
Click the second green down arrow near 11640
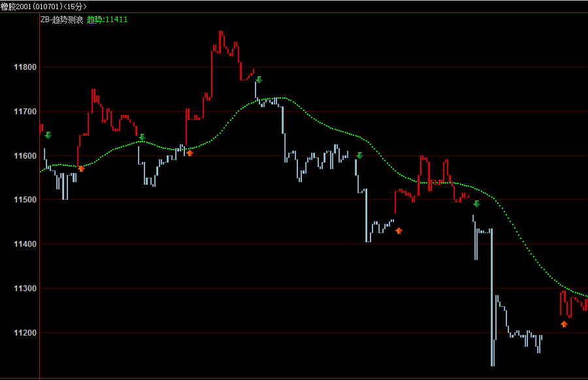(x=142, y=137)
